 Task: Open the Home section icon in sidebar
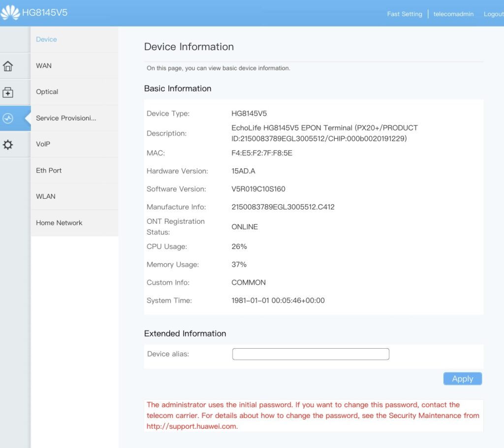point(8,66)
